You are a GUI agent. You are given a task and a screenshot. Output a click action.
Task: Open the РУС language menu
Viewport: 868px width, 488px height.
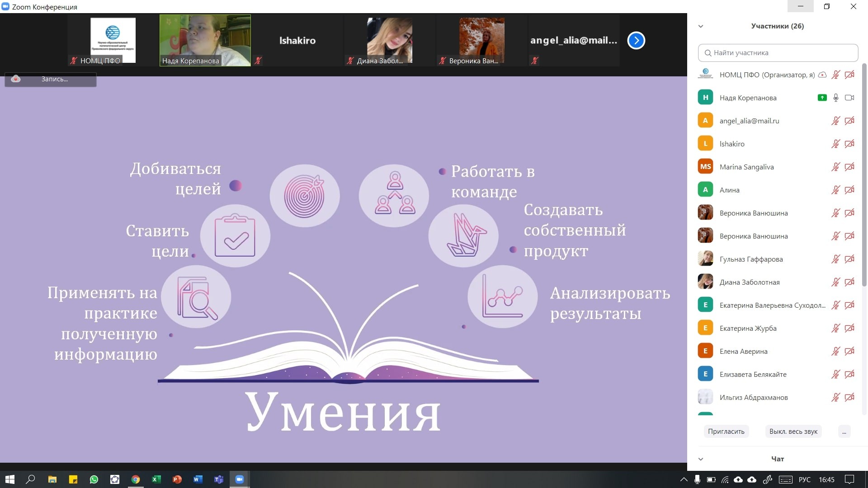pos(805,480)
